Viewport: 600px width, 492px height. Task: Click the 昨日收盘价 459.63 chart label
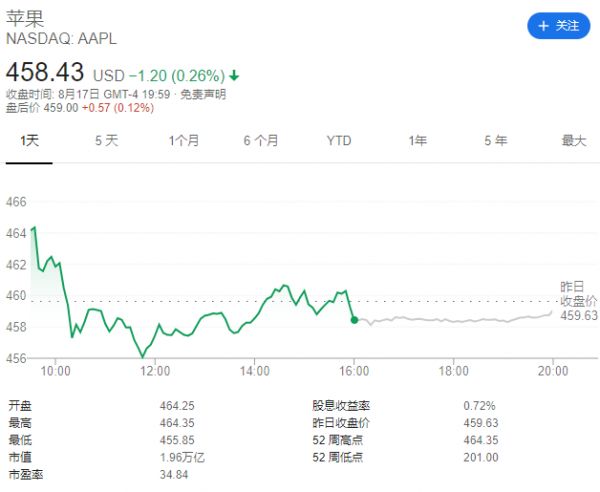tap(577, 299)
